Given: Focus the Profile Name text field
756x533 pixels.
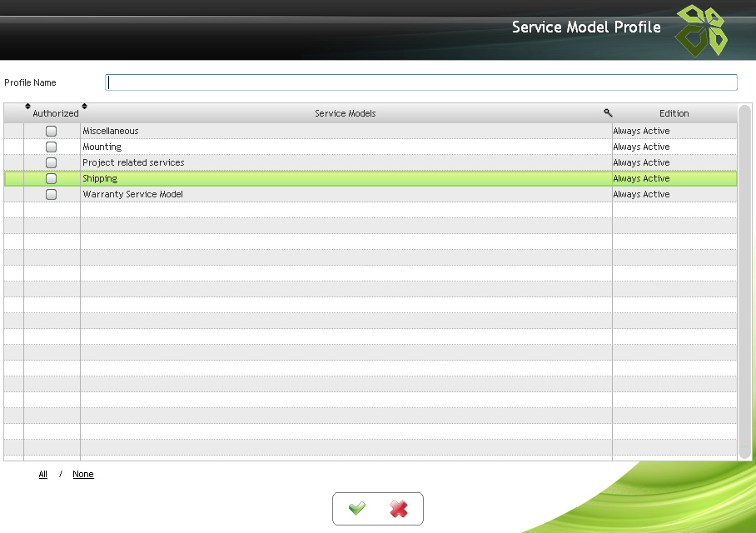Looking at the screenshot, I should (420, 82).
